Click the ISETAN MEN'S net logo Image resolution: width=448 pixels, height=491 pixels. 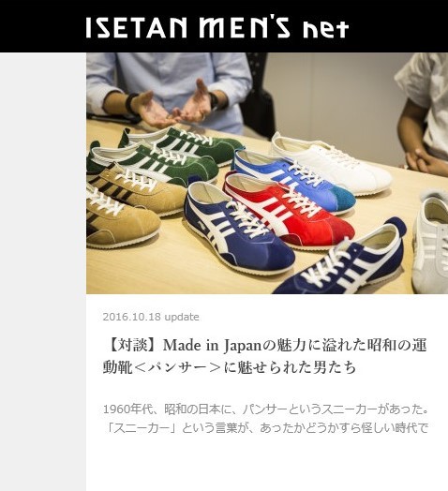click(x=217, y=27)
